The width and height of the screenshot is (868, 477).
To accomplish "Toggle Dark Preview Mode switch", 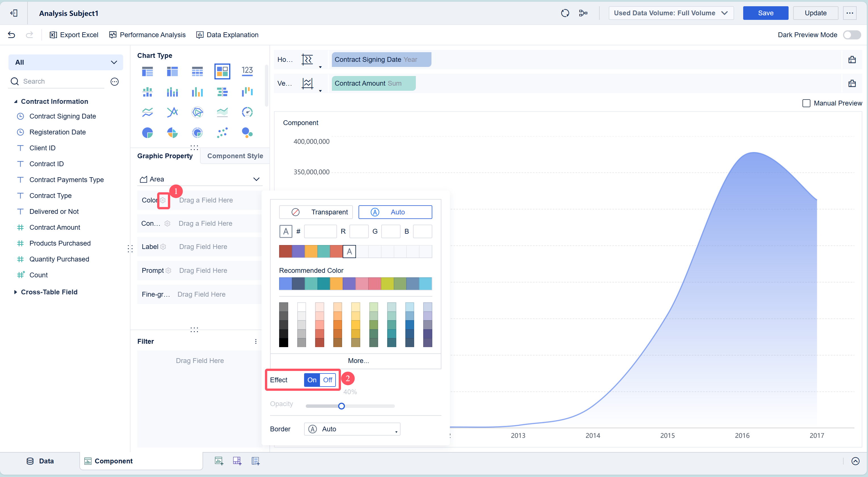I will [852, 35].
